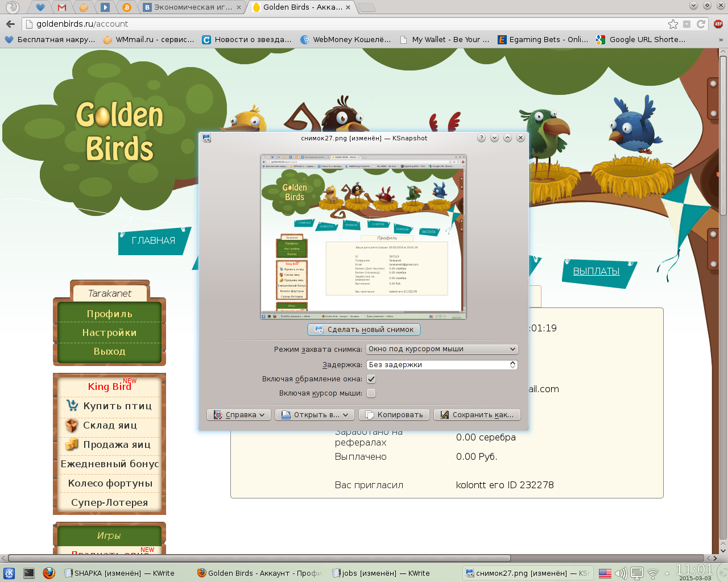
Task: Switch to the pinned orange WMmail tab
Action: [x=84, y=7]
